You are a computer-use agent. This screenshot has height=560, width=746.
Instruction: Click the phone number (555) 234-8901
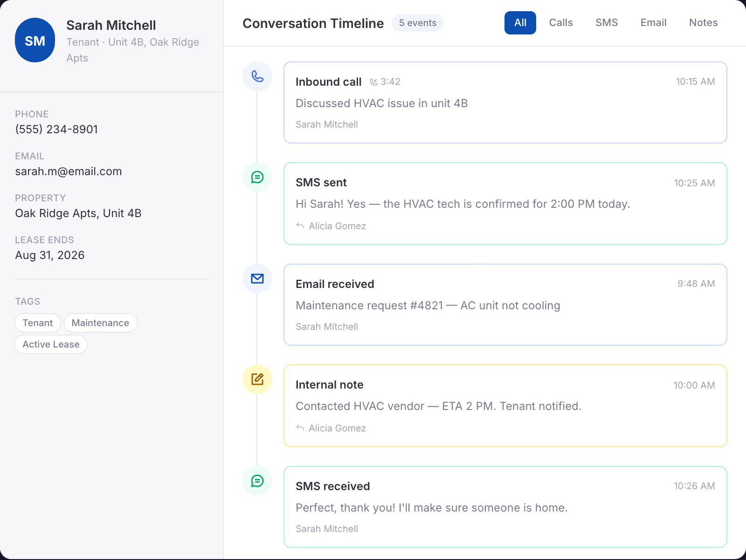pos(56,129)
